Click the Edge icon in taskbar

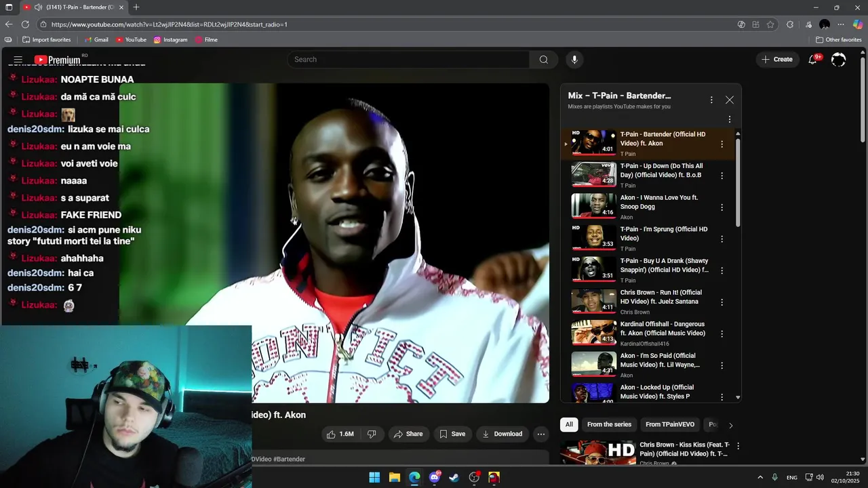coord(414,477)
